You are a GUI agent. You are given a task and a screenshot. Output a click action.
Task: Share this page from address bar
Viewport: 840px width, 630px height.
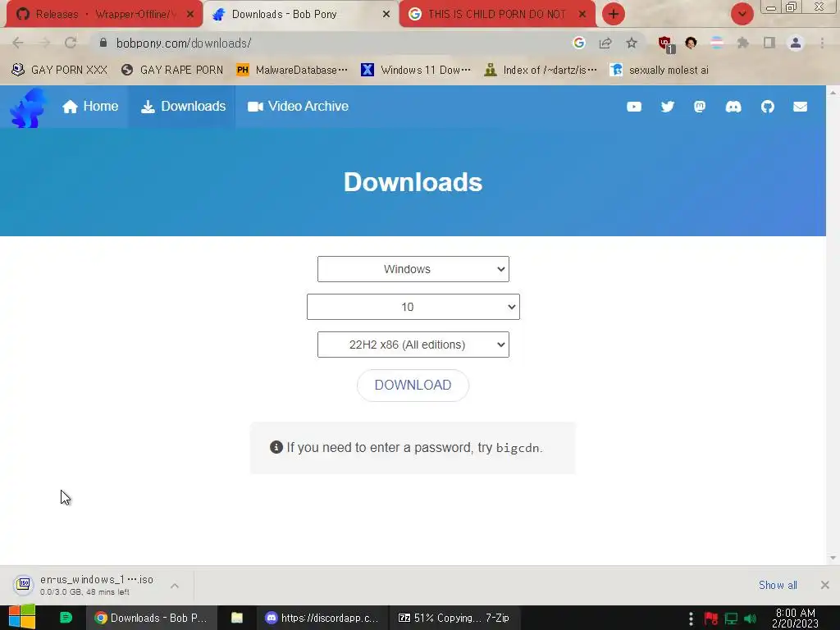pos(605,43)
